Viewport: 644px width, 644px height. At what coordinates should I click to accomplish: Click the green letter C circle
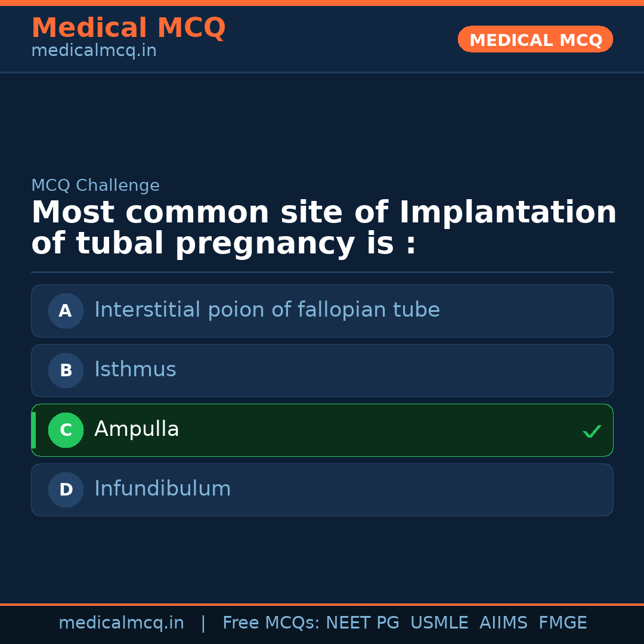click(x=66, y=430)
